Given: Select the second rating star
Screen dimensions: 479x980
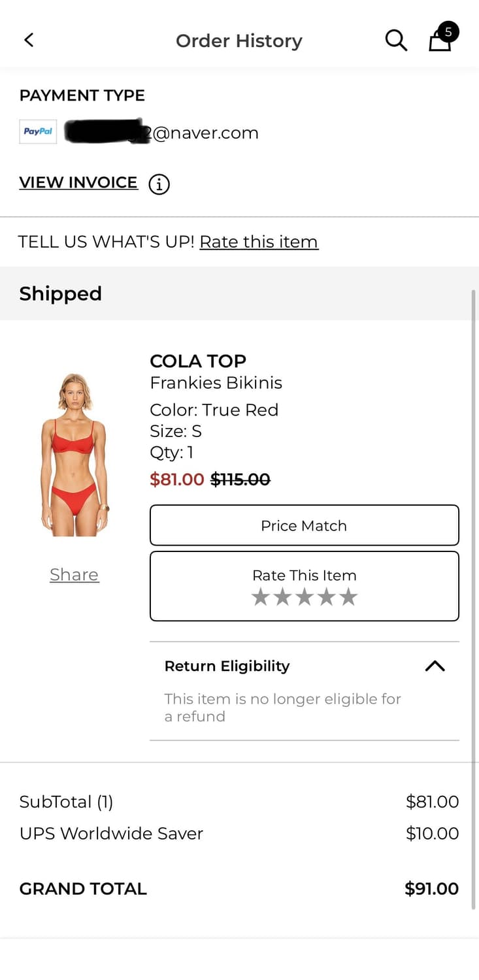Looking at the screenshot, I should pyautogui.click(x=282, y=596).
